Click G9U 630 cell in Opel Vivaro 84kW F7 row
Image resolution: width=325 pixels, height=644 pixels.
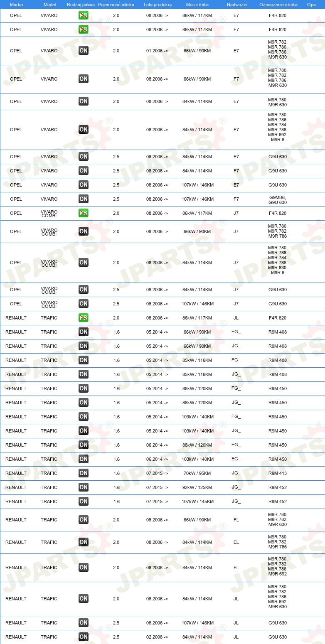click(278, 171)
